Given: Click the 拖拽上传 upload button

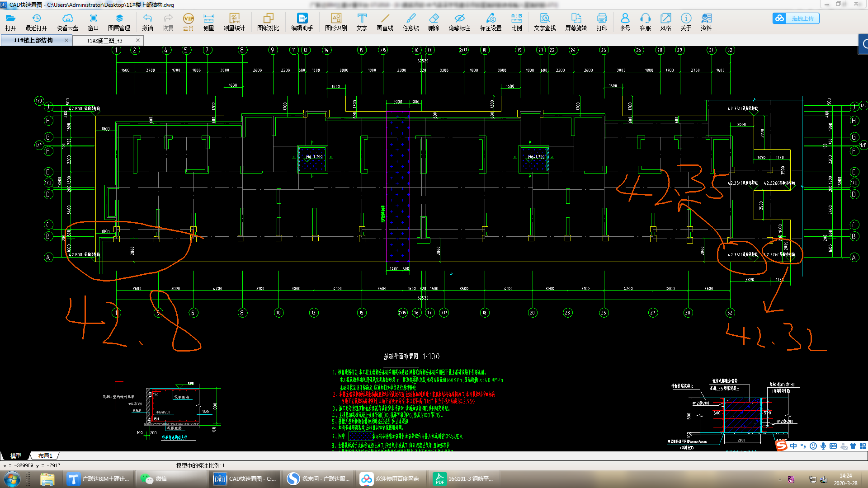Looking at the screenshot, I should click(796, 19).
